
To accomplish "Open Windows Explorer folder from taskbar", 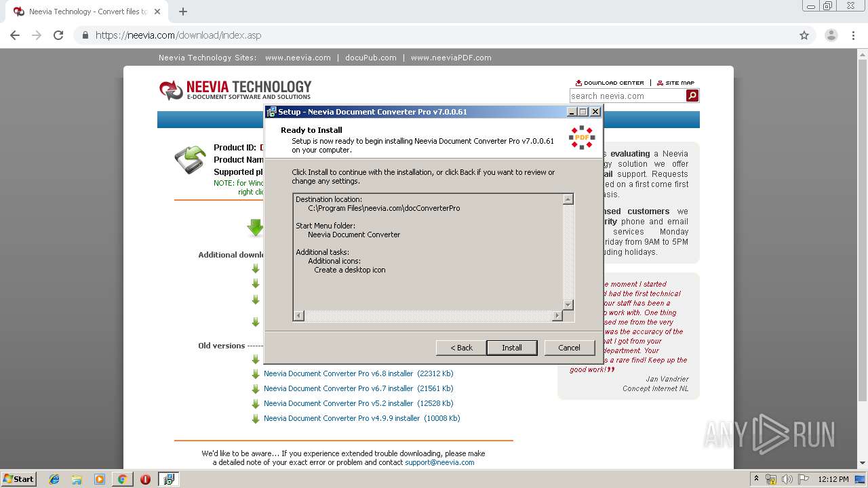I will (77, 479).
